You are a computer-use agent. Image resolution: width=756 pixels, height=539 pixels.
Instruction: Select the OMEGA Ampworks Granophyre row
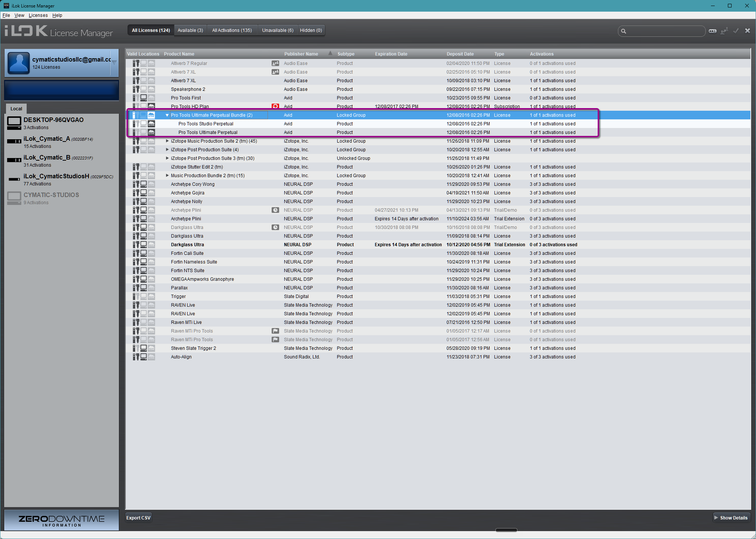click(437, 279)
